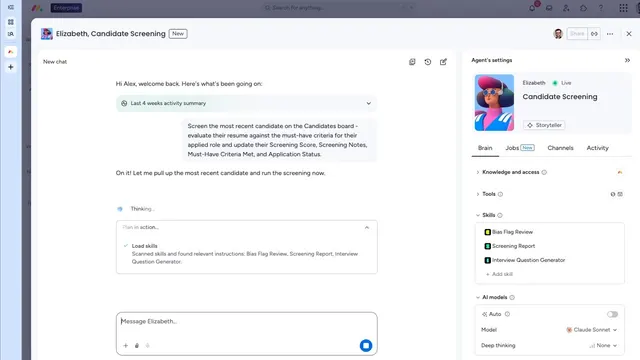The width and height of the screenshot is (640, 360).
Task: Switch to the Brain tab
Action: tap(485, 148)
